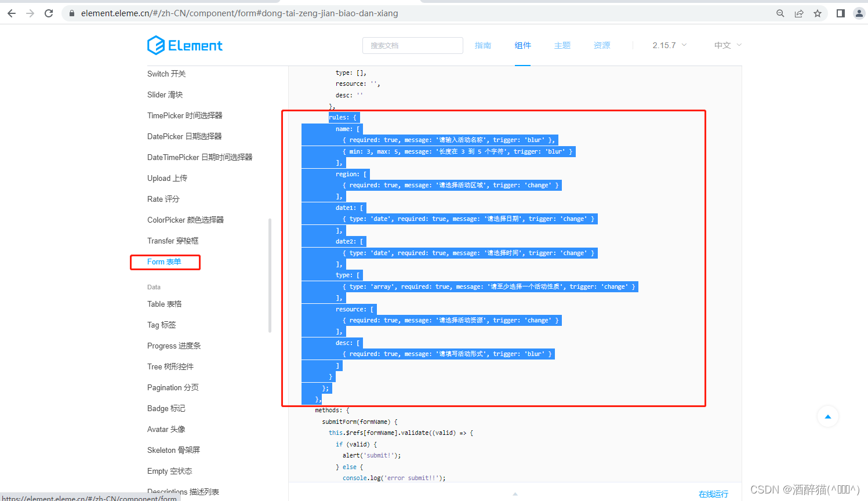Open Rate 评分 component page
The width and height of the screenshot is (868, 501).
pyautogui.click(x=164, y=199)
